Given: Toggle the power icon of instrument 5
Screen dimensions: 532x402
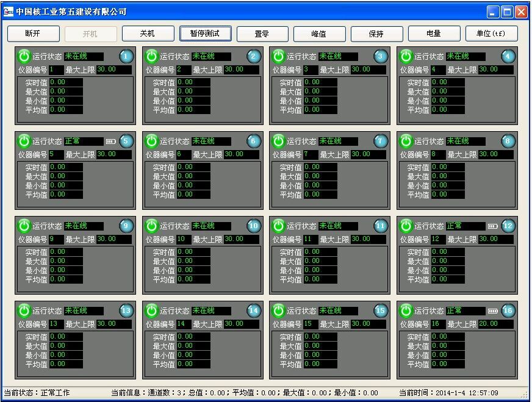Looking at the screenshot, I should [24, 141].
